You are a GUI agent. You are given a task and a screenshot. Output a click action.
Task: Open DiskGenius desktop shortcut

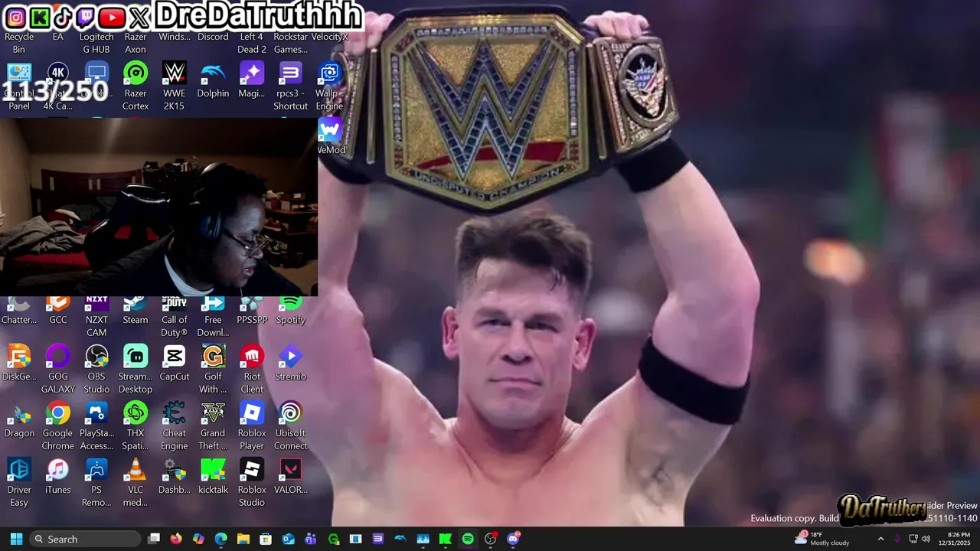coord(19,363)
